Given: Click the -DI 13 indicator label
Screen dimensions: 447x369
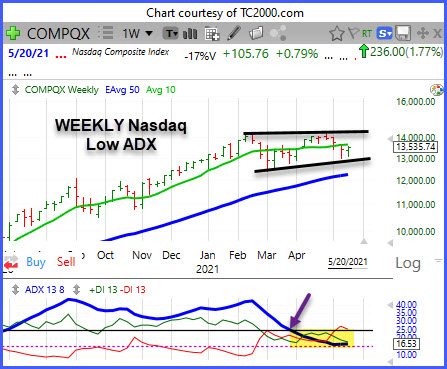Looking at the screenshot, I should point(133,290).
